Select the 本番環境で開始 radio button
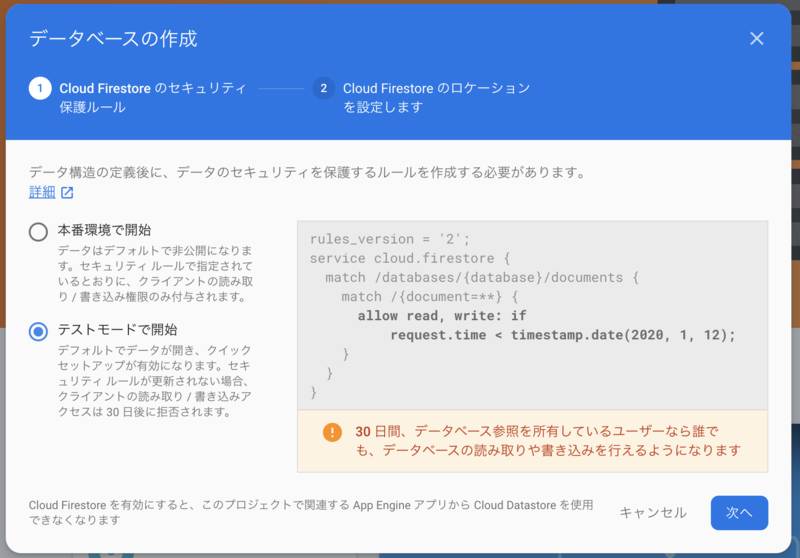The width and height of the screenshot is (800, 558). [38, 232]
